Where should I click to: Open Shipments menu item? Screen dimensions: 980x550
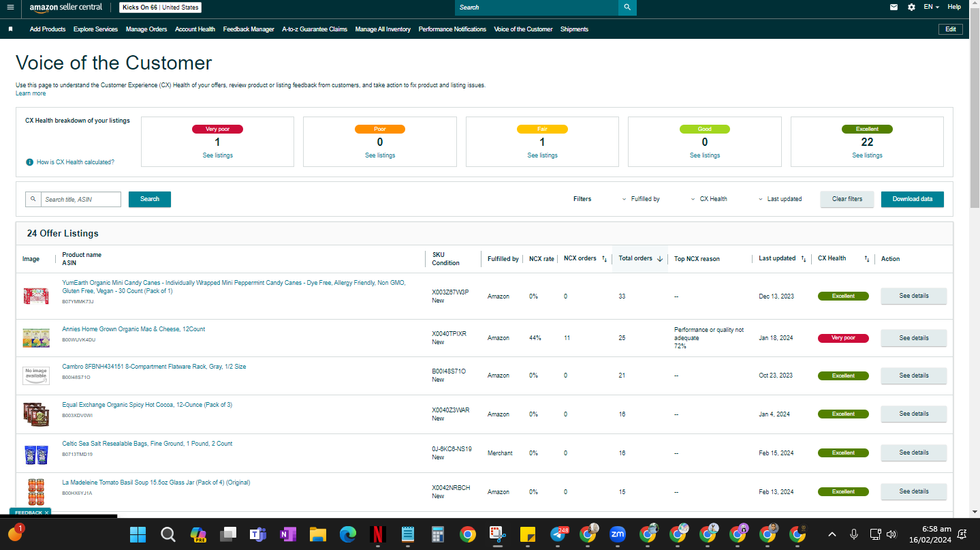click(x=574, y=29)
